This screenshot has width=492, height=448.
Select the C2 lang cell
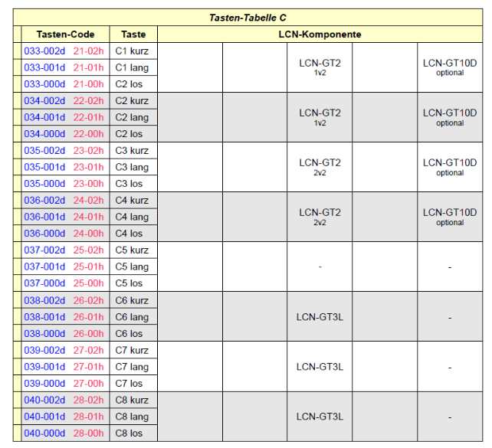point(132,117)
